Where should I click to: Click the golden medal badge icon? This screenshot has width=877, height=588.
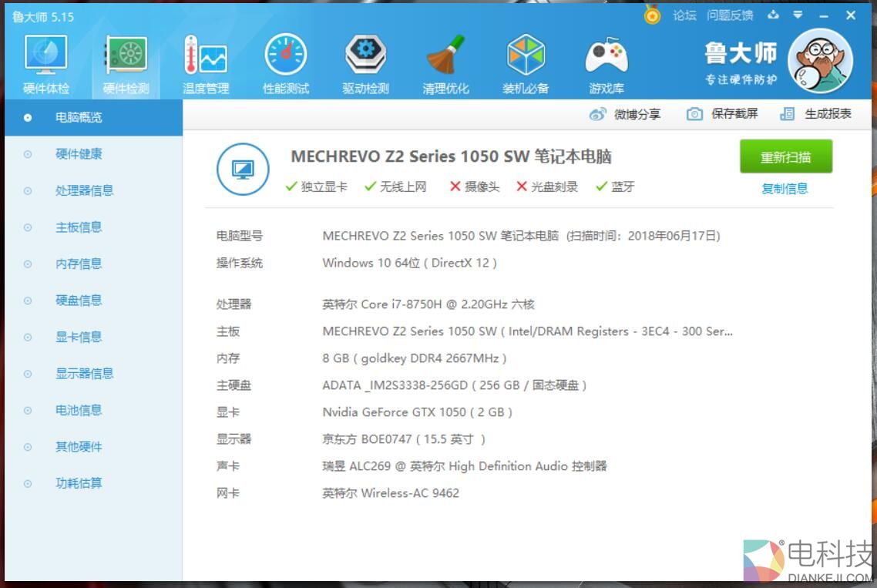coord(652,15)
